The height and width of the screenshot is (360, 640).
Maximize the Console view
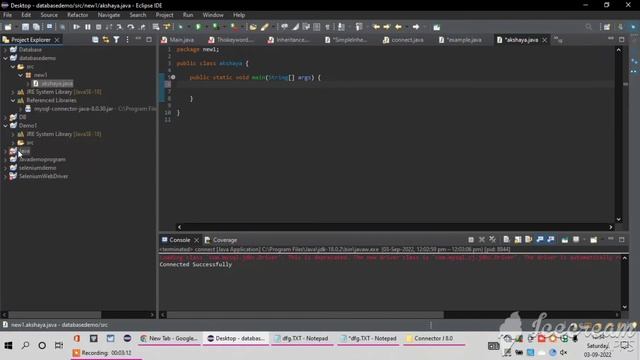(x=622, y=240)
